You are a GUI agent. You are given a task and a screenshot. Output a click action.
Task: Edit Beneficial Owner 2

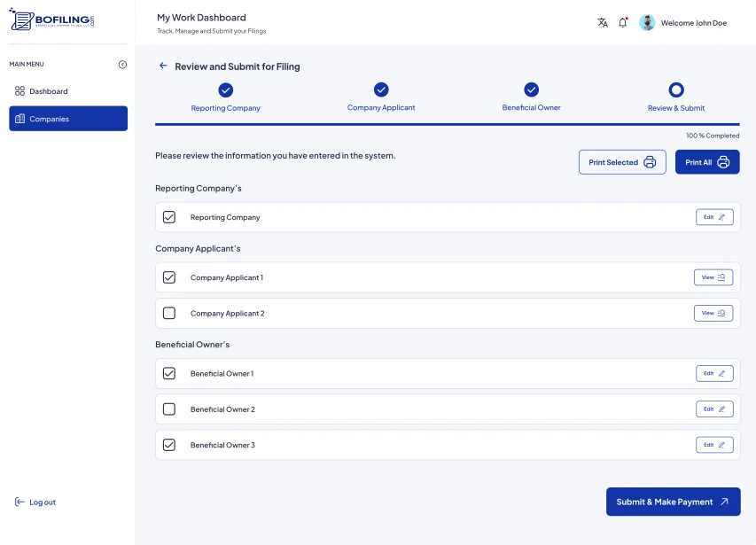click(714, 409)
